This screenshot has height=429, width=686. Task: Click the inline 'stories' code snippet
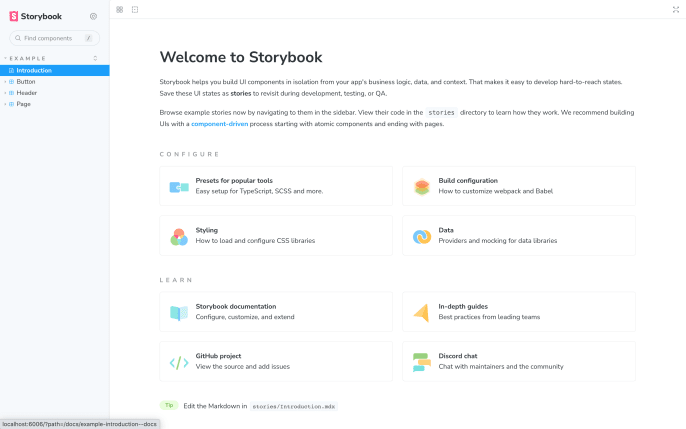click(441, 112)
